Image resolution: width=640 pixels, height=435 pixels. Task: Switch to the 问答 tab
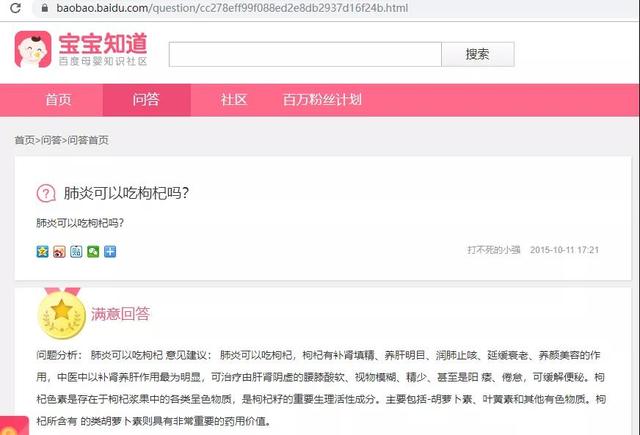pos(146,100)
